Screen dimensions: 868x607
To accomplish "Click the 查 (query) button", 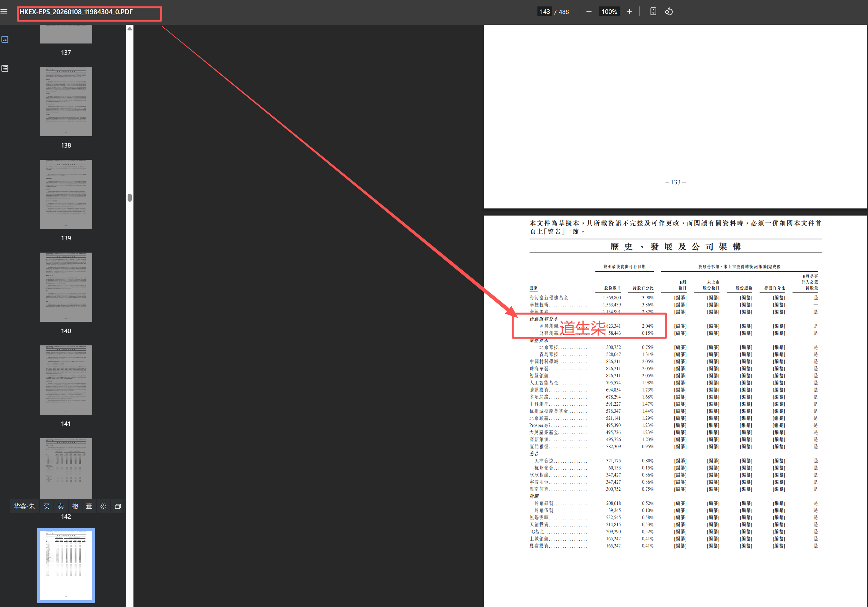I will click(89, 506).
